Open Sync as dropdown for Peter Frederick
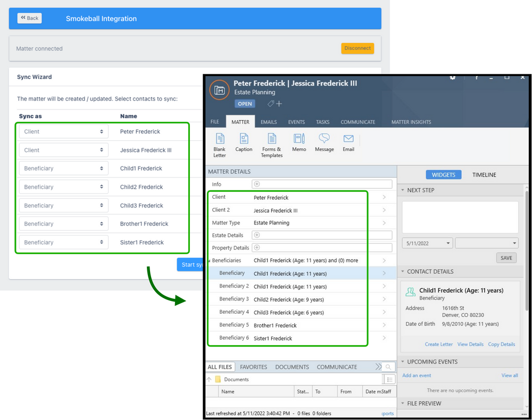 click(x=63, y=132)
